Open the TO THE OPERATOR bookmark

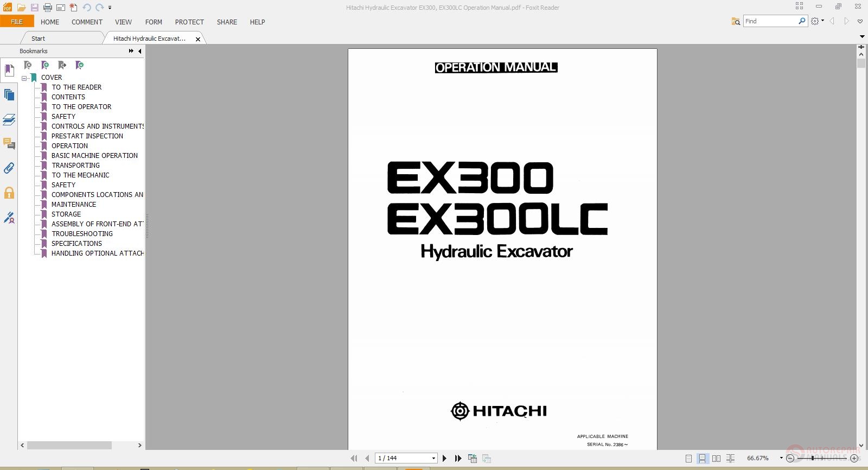pyautogui.click(x=81, y=107)
